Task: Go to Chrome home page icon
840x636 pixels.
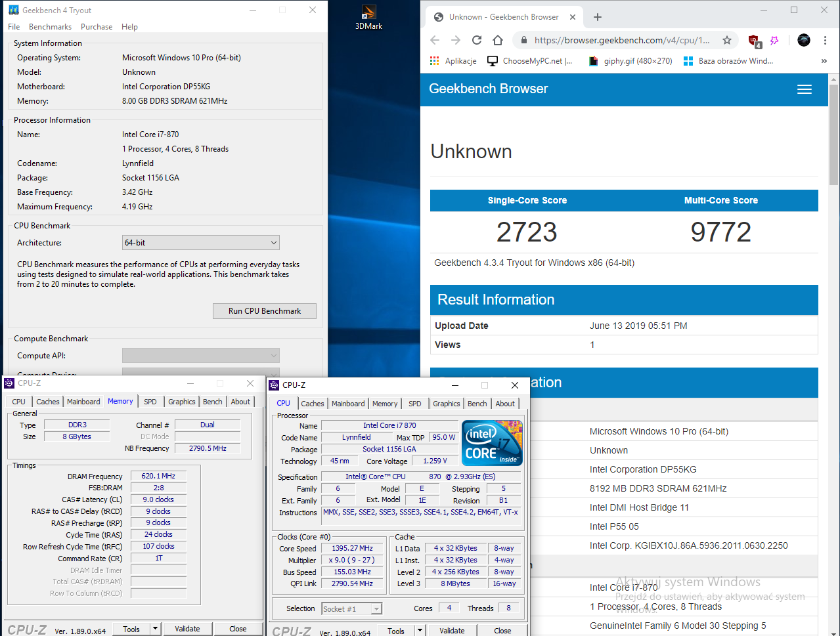Action: click(498, 40)
